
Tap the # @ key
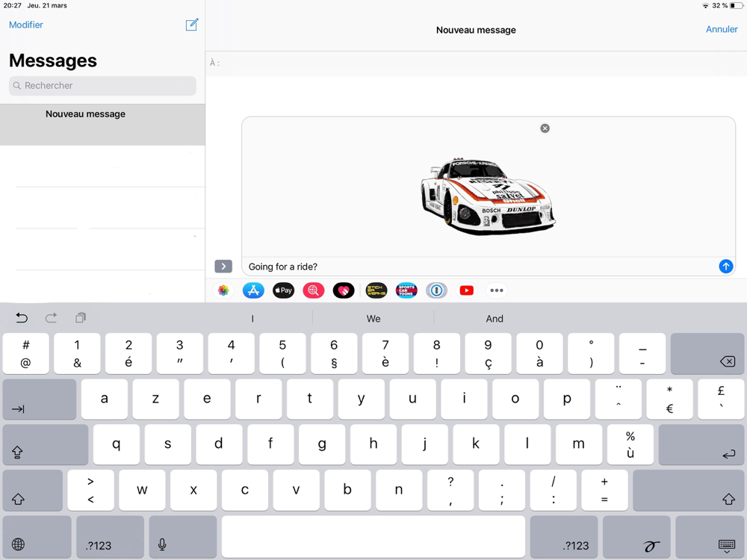coord(25,354)
